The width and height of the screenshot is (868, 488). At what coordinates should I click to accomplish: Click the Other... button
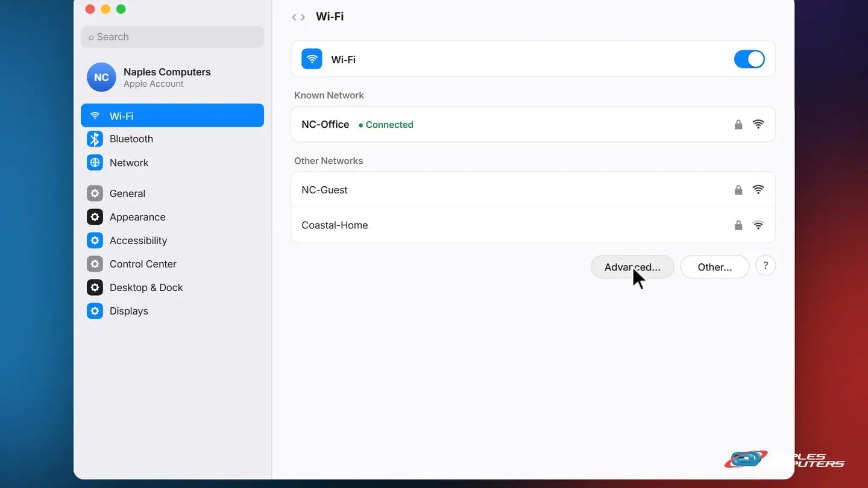pos(715,267)
